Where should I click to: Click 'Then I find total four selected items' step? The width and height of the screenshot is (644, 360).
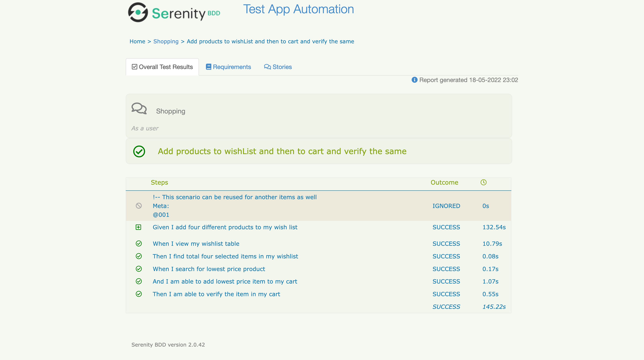(x=225, y=256)
